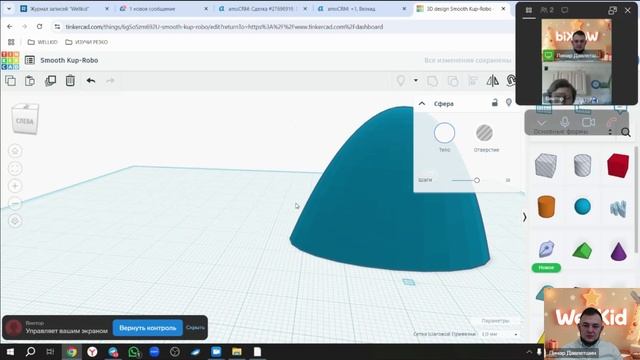This screenshot has width=640, height=360.
Task: Open dropdown arrow beside toolbar lightbulb icon
Action: click(416, 80)
